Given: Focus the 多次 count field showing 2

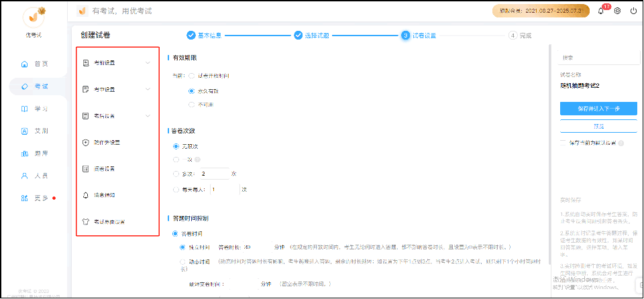Looking at the screenshot, I should (x=215, y=174).
